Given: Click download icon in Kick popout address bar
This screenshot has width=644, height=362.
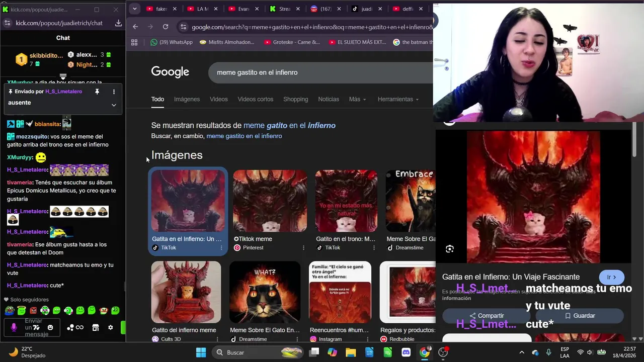Looking at the screenshot, I should (118, 23).
